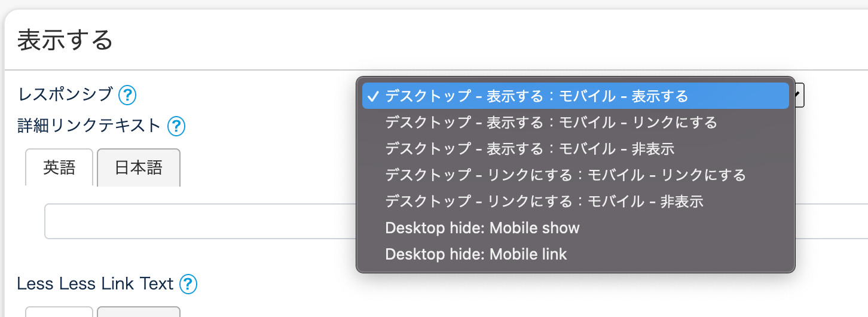Open second tab under Less Less Link Text
868x317 pixels.
pyautogui.click(x=139, y=312)
